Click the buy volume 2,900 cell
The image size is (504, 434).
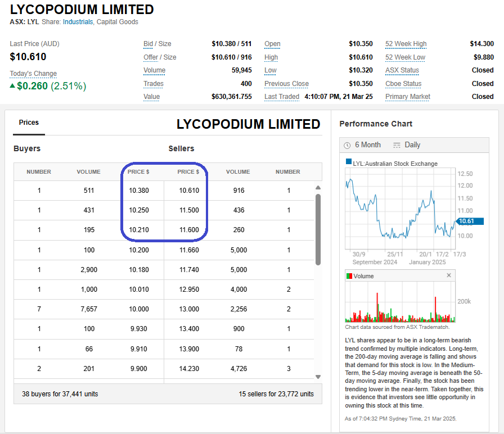89,269
